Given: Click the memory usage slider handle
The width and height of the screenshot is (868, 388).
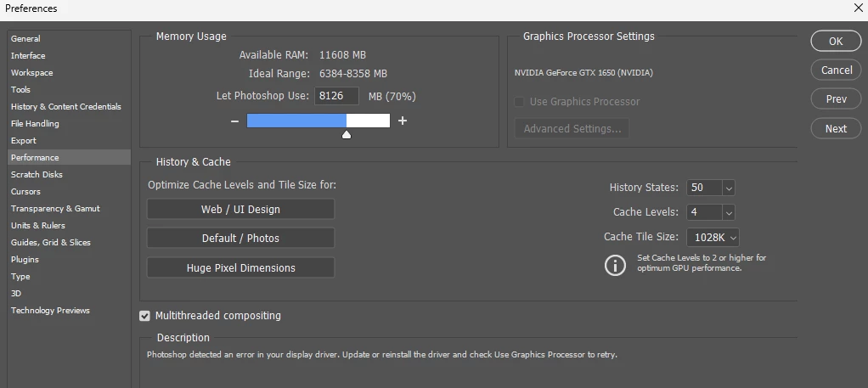Looking at the screenshot, I should (347, 134).
